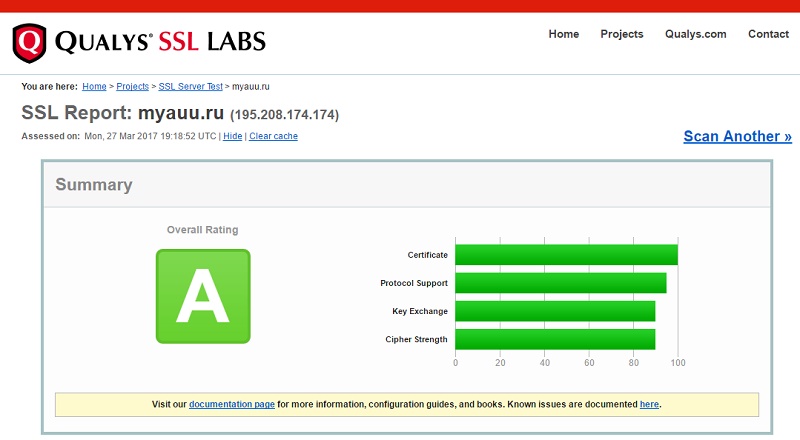Click the 'myauu.ru' breadcrumb text
The width and height of the screenshot is (800, 440).
point(251,86)
